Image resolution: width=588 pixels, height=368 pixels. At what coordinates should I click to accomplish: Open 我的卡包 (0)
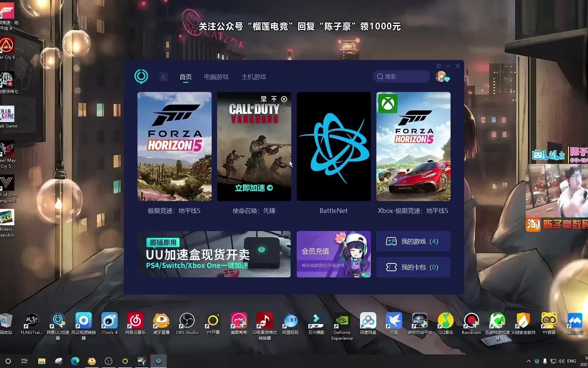coord(413,267)
